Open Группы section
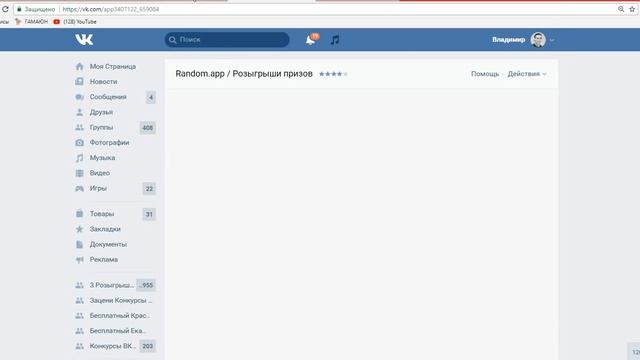This screenshot has width=640, height=360. (101, 127)
